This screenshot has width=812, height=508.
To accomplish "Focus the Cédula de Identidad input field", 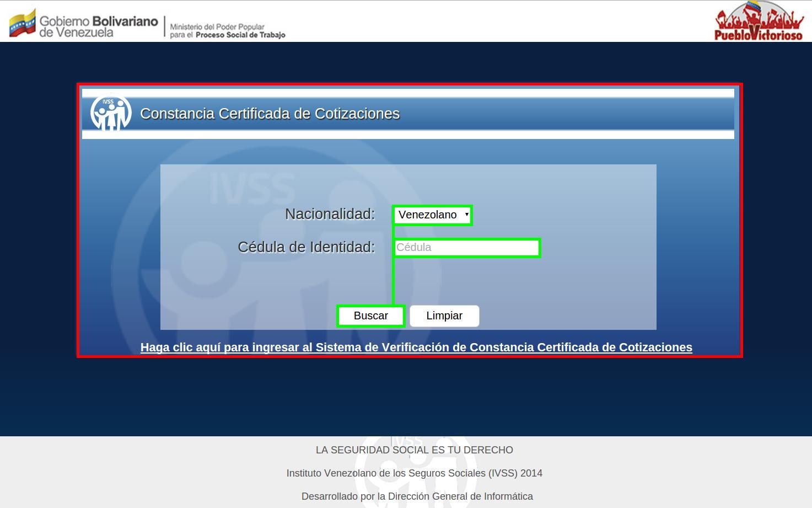I will pyautogui.click(x=467, y=248).
